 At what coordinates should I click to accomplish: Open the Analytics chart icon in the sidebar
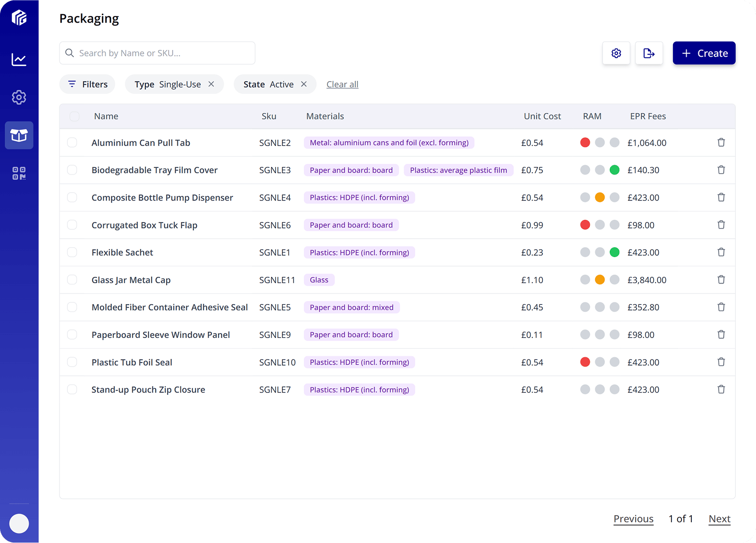(19, 59)
